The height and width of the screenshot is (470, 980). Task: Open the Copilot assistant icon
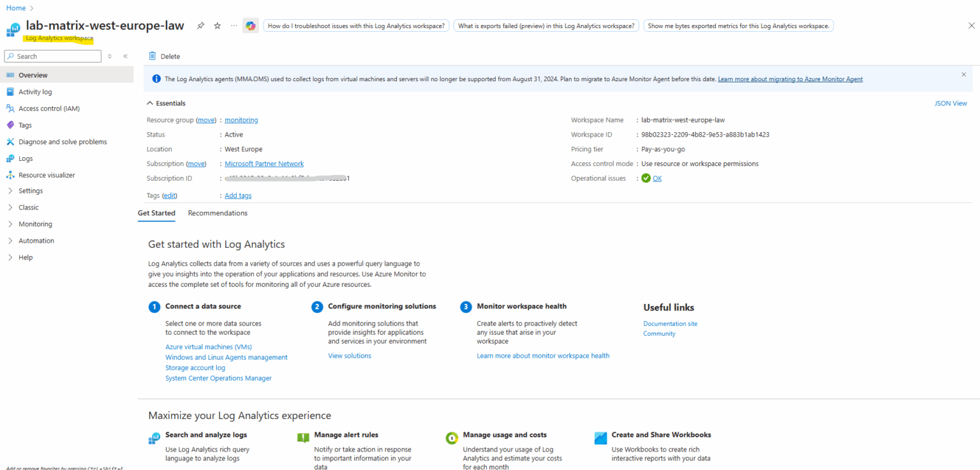(x=250, y=26)
